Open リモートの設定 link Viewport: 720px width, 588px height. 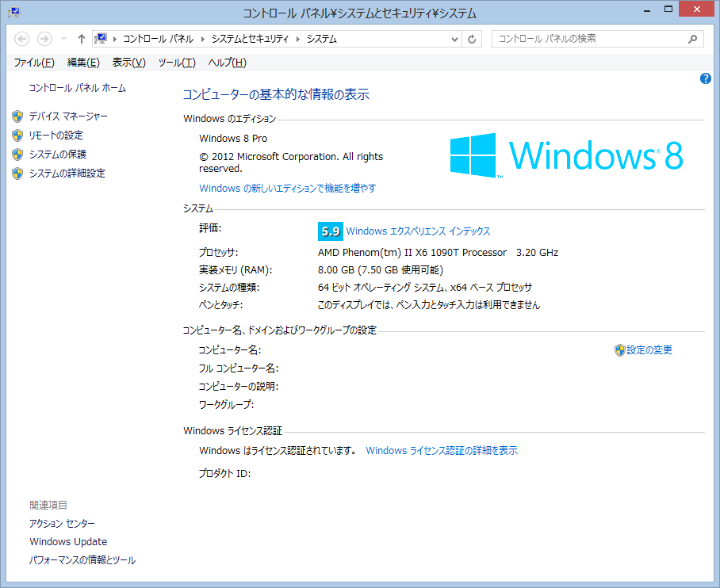[56, 136]
